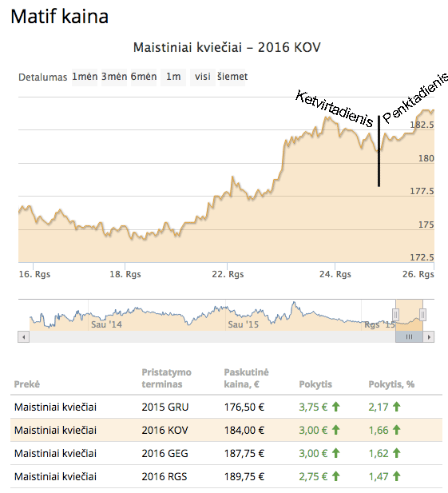Click the green up arrow beside 3,75 €
Screen dimensions: 448x493
pyautogui.click(x=336, y=407)
